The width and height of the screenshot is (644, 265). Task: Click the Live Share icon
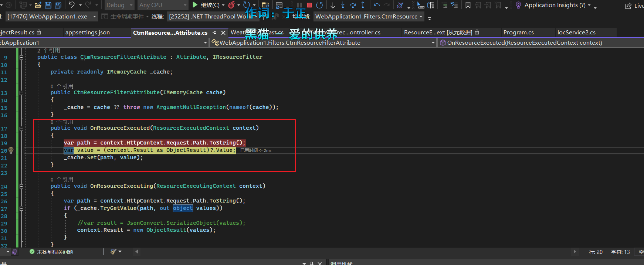click(628, 6)
